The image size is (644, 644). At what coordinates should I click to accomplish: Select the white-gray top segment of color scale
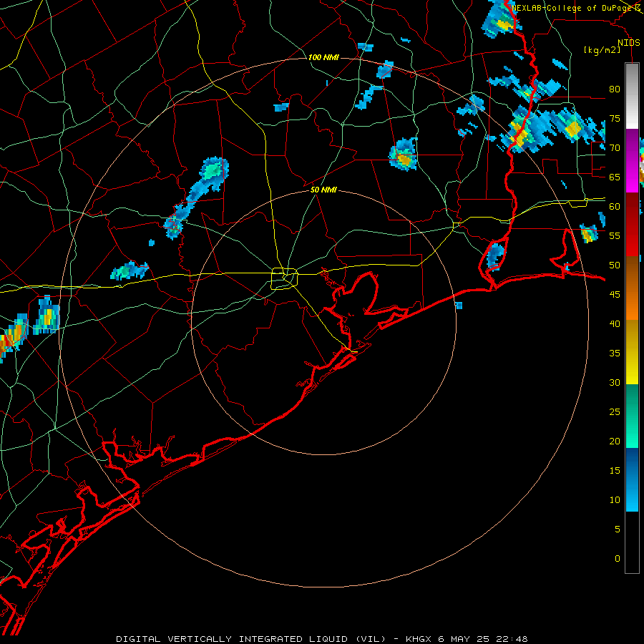(632, 96)
